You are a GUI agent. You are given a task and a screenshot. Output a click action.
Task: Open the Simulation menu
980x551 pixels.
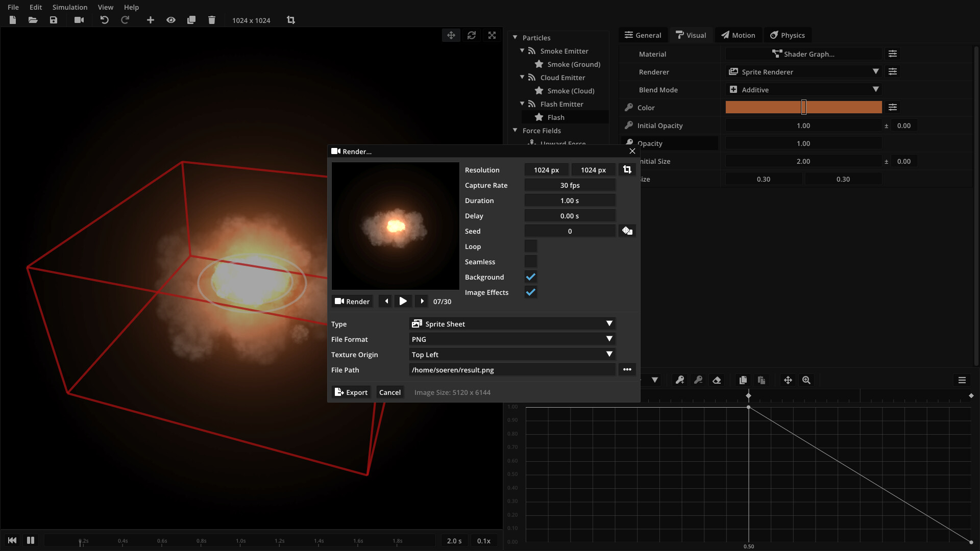tap(70, 7)
